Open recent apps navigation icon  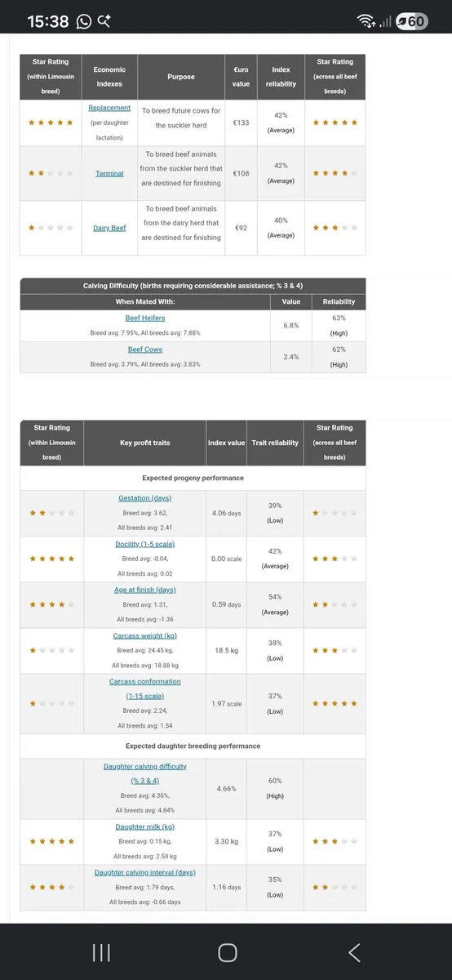tap(101, 952)
